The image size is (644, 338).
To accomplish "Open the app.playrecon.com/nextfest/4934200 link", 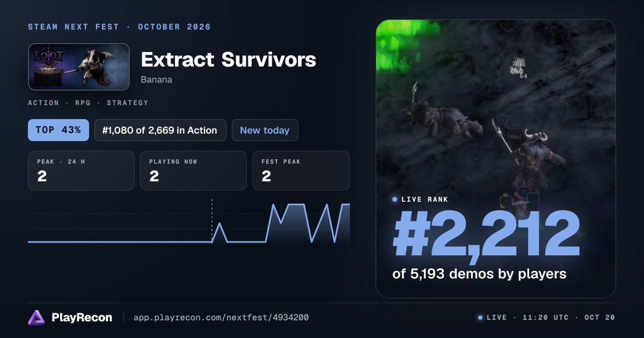I will click(x=221, y=318).
